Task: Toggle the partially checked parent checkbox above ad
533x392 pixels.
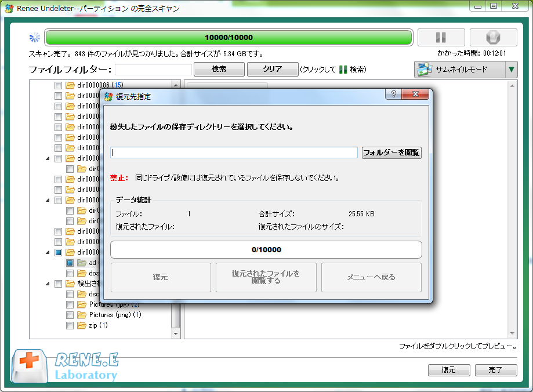Action: pyautogui.click(x=58, y=253)
